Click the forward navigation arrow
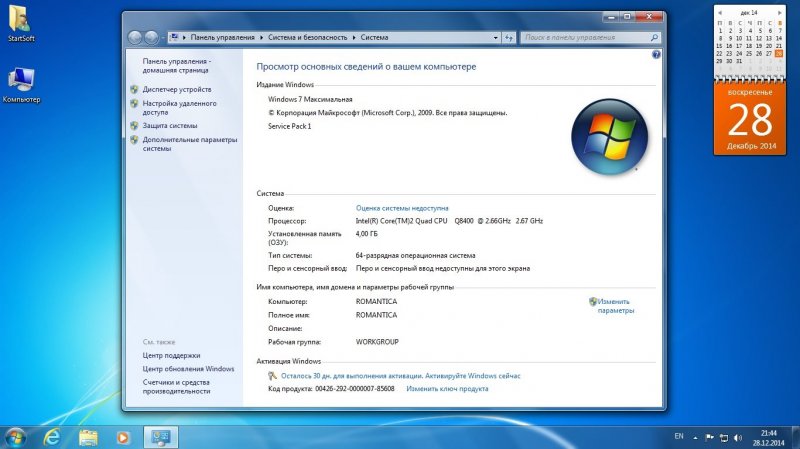 tap(151, 37)
